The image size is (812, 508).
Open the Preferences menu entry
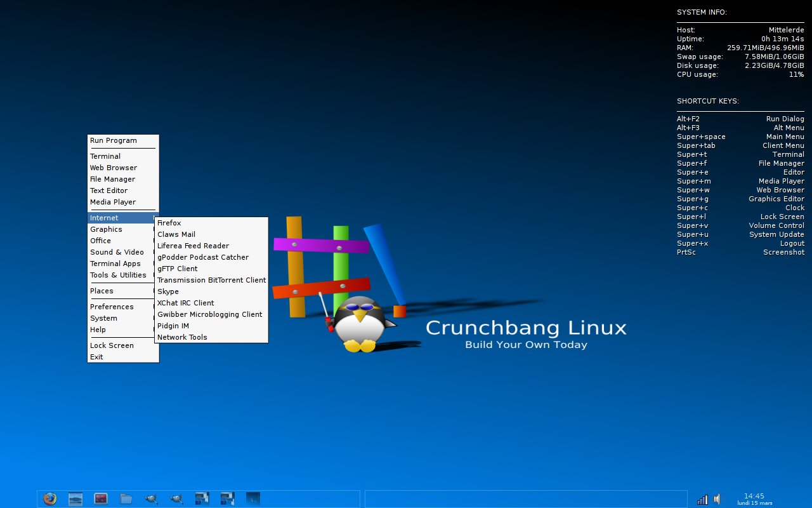(112, 307)
